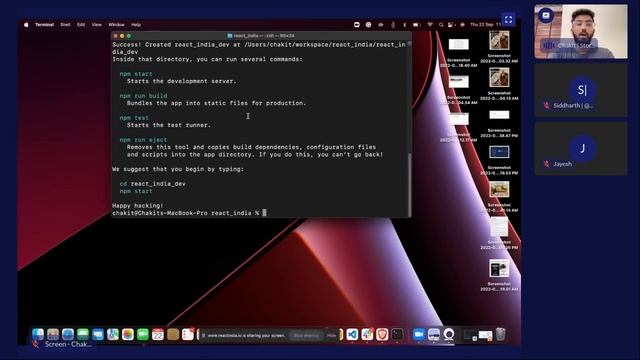Click Hide on the screen sharing bar
The width and height of the screenshot is (640, 360).
click(x=331, y=336)
